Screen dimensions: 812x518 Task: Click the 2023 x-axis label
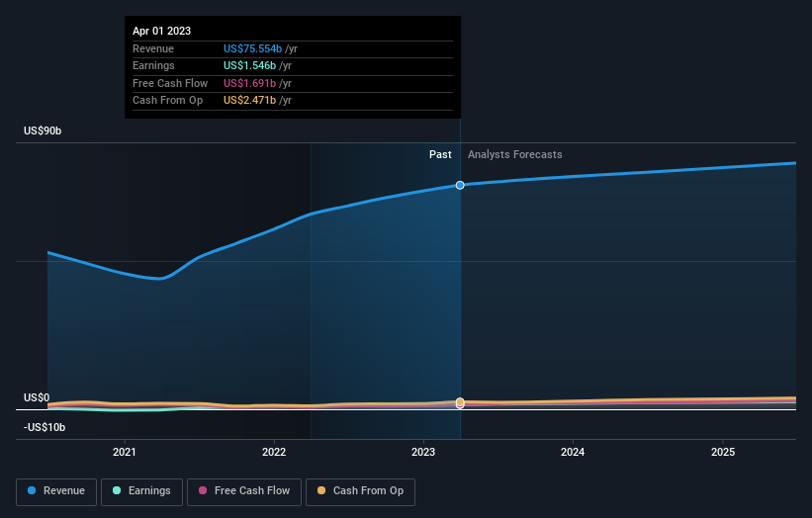423,452
